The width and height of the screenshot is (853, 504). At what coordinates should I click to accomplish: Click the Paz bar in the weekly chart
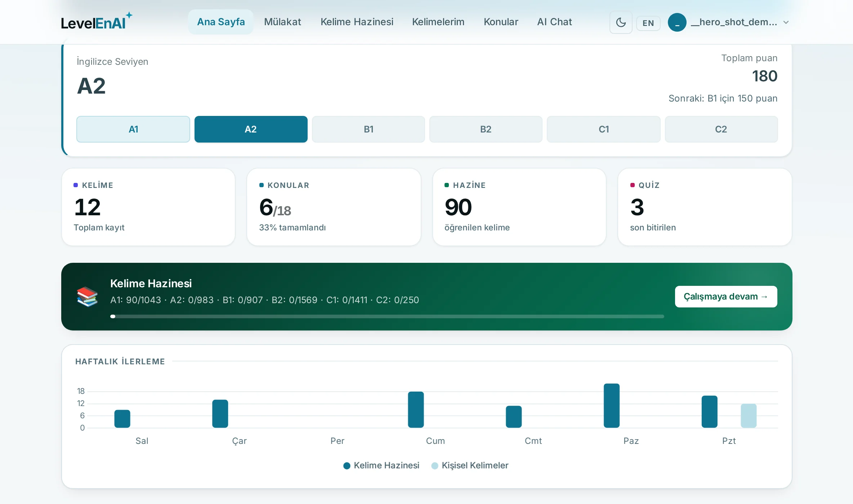point(612,406)
